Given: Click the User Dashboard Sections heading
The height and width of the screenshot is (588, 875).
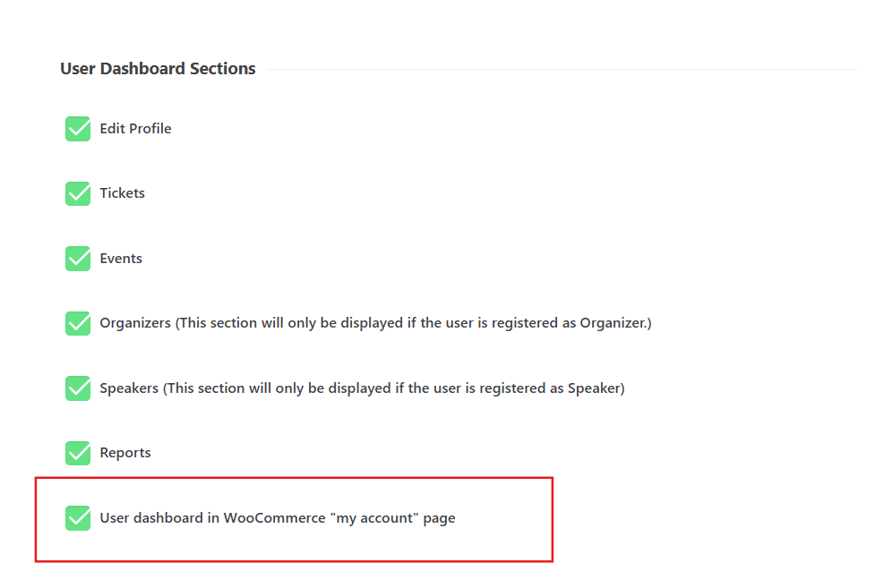Looking at the screenshot, I should pyautogui.click(x=158, y=69).
